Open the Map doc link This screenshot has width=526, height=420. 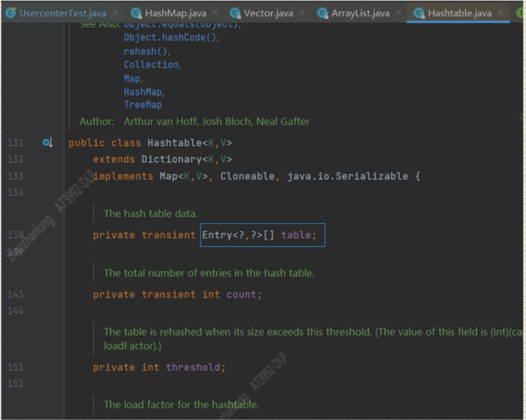pos(133,79)
